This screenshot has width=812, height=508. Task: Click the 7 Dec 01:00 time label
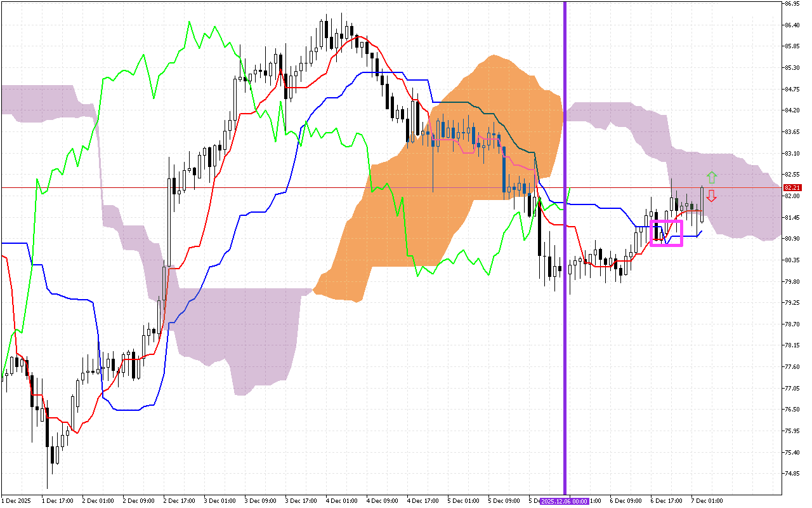click(x=707, y=501)
